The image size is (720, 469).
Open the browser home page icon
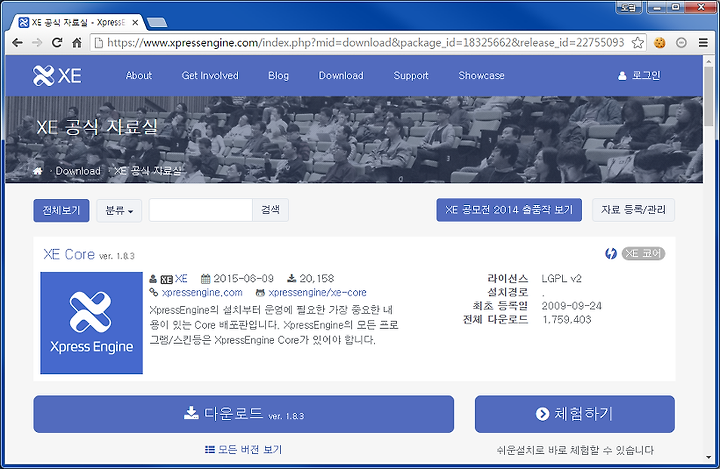(77, 43)
